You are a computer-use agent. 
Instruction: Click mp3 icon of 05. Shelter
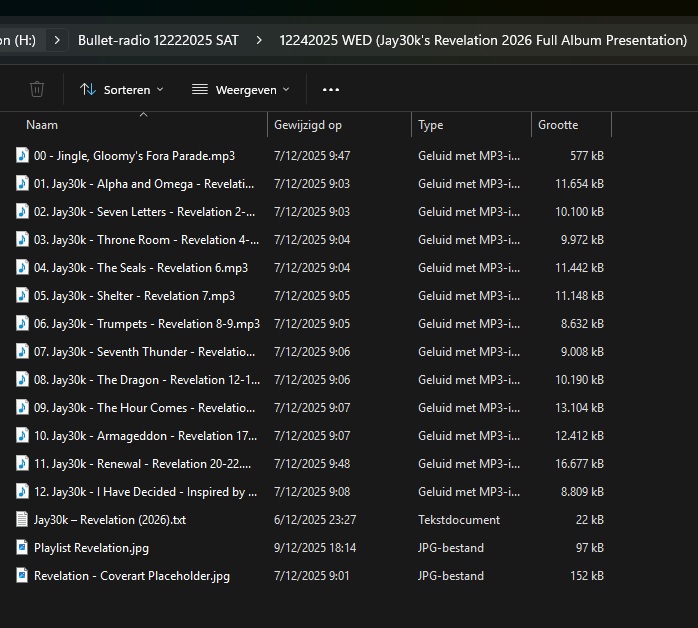coord(22,296)
